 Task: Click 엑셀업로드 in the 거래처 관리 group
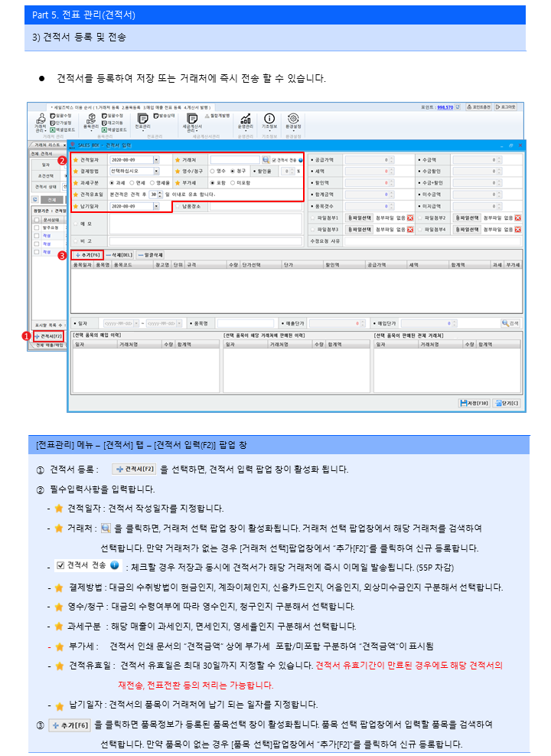63,129
